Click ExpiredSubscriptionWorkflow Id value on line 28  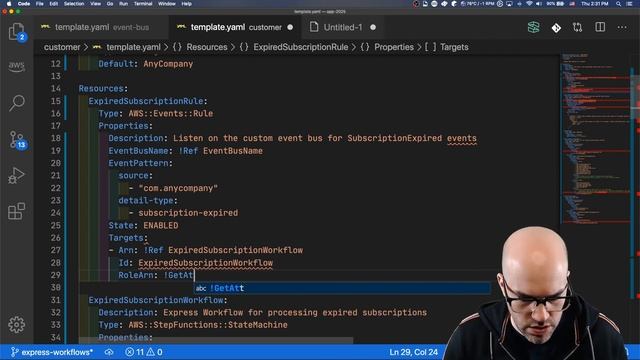[x=205, y=263]
